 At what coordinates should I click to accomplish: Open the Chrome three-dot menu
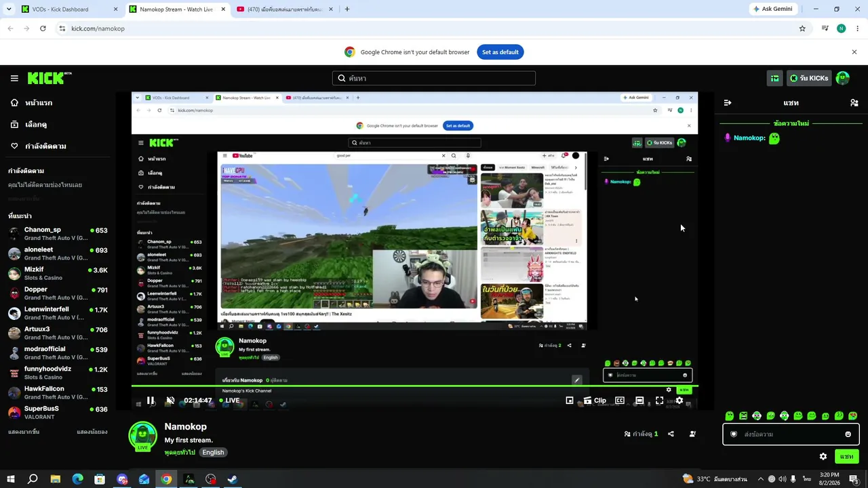point(858,28)
